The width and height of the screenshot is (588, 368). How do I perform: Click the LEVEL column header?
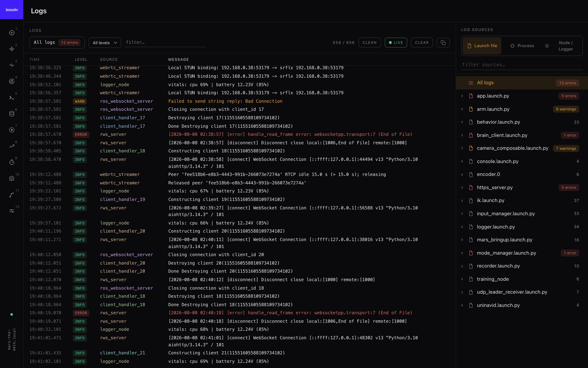(x=81, y=60)
